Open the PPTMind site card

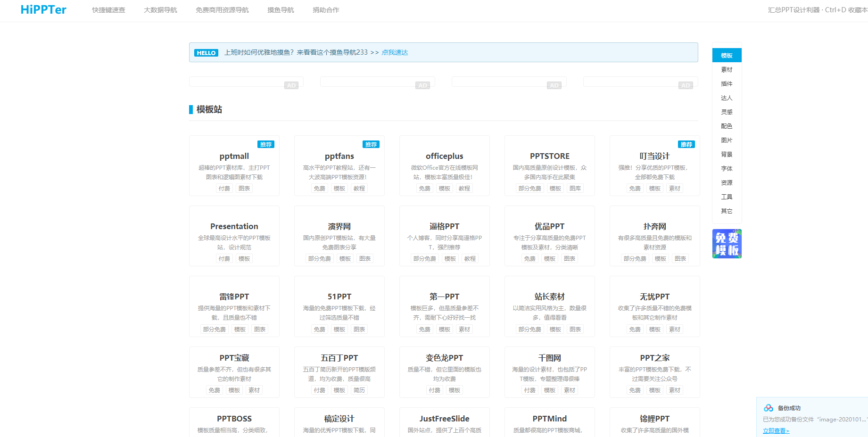550,422
